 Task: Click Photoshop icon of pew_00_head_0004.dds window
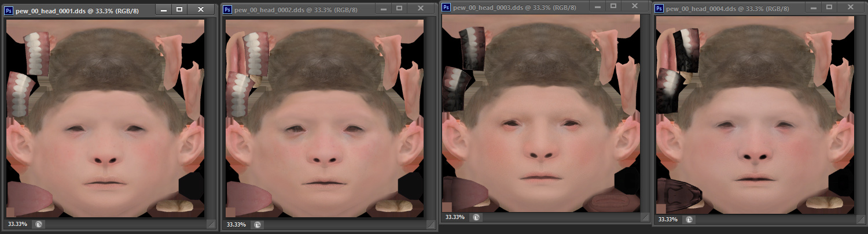660,9
